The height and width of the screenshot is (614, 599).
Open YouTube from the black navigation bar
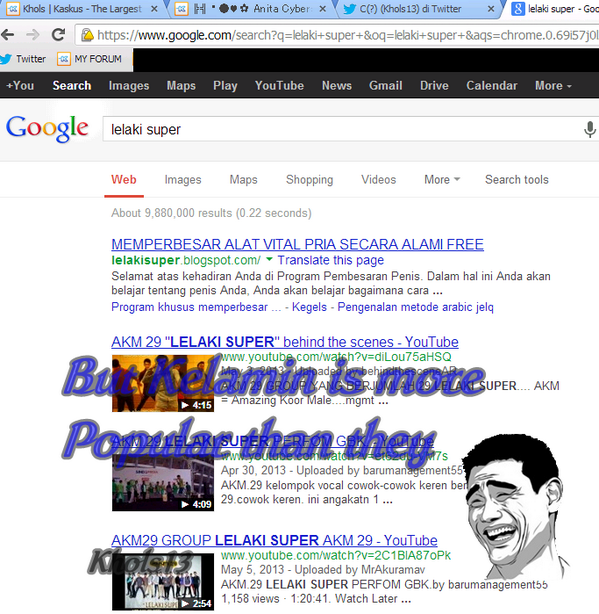[279, 85]
